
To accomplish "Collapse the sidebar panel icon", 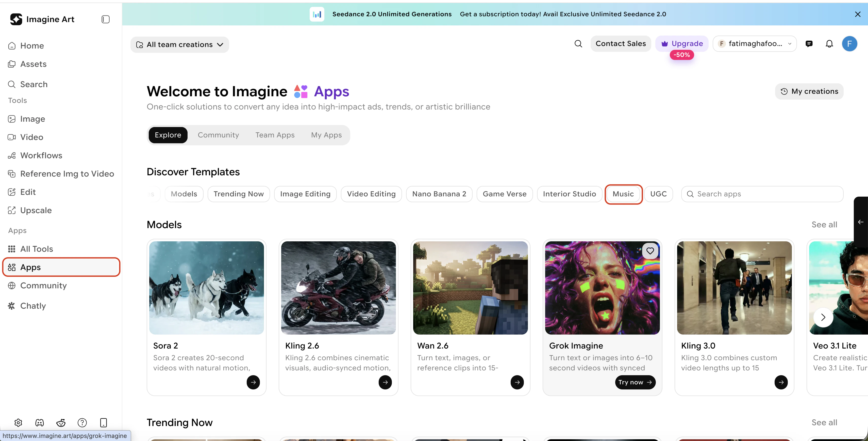I will (106, 19).
